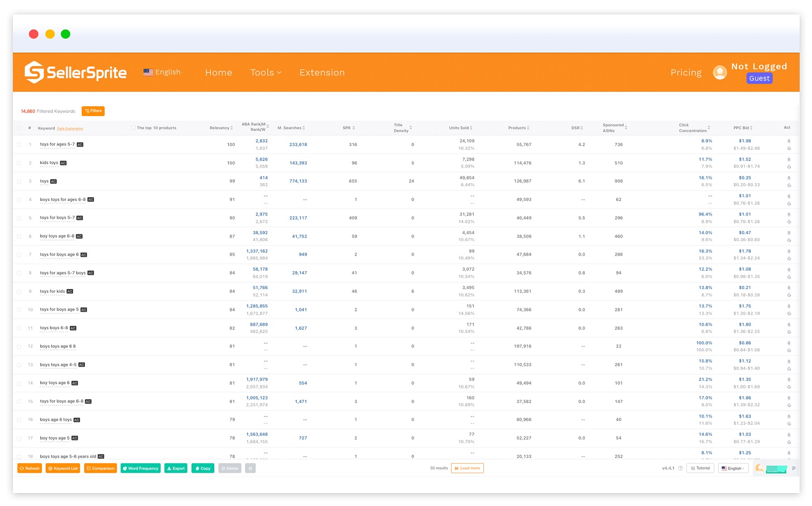Click Load more results
This screenshot has width=812, height=506.
[467, 468]
